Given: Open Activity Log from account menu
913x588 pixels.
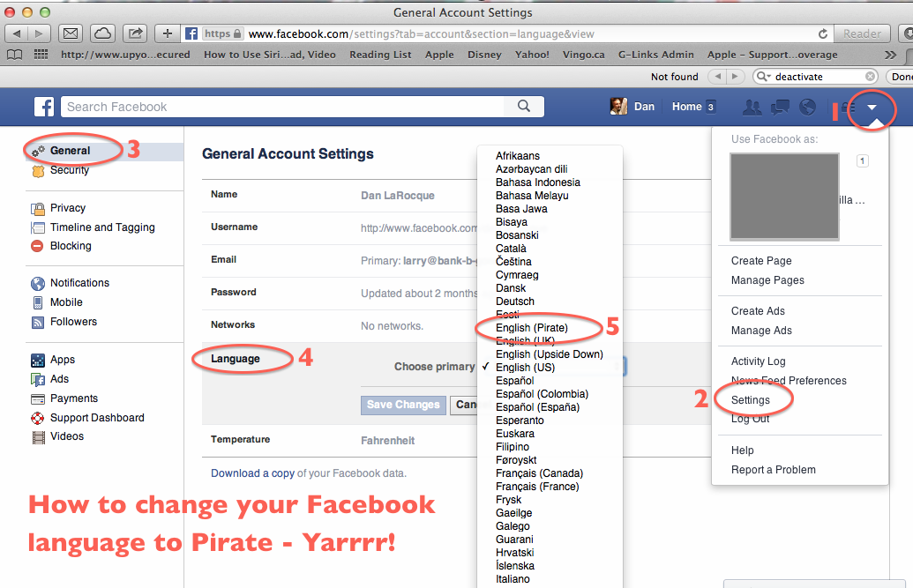Looking at the screenshot, I should click(758, 361).
